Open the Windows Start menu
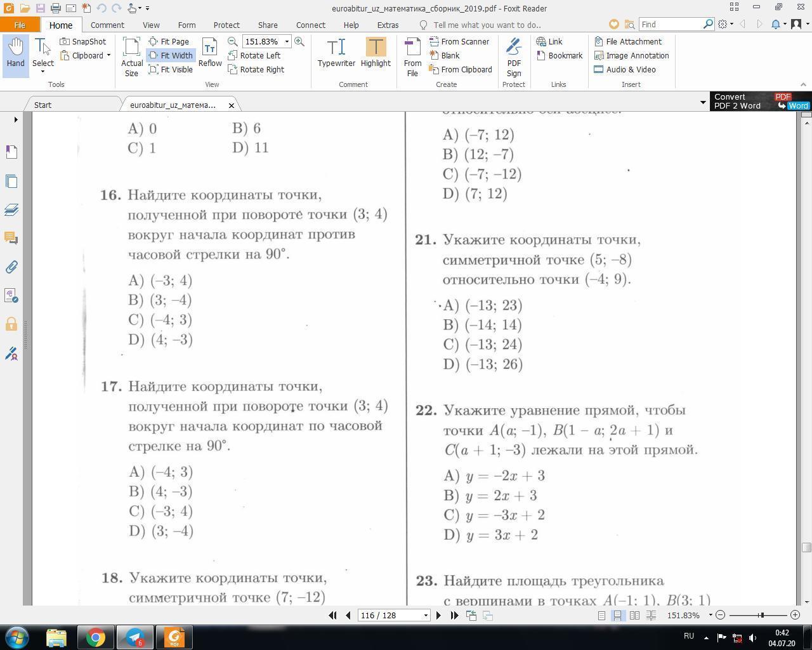Screen dimensions: 812x650 pos(17,637)
